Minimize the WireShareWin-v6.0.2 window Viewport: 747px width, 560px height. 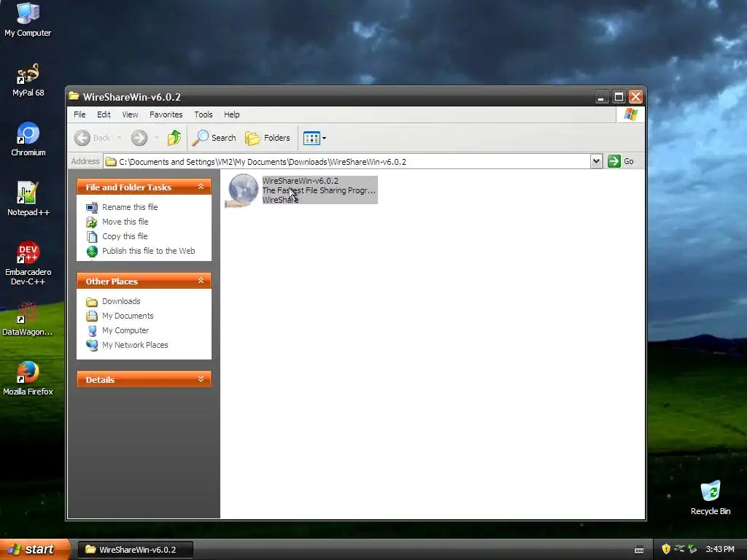click(x=601, y=97)
